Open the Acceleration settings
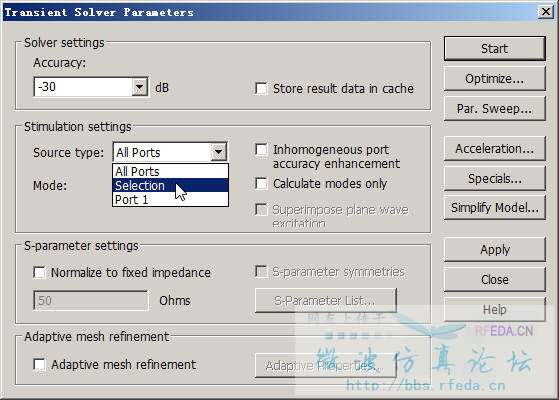 pos(494,148)
